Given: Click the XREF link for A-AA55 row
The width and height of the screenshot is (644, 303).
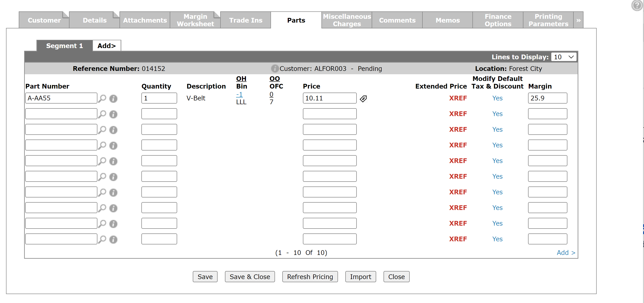Looking at the screenshot, I should coord(458,98).
